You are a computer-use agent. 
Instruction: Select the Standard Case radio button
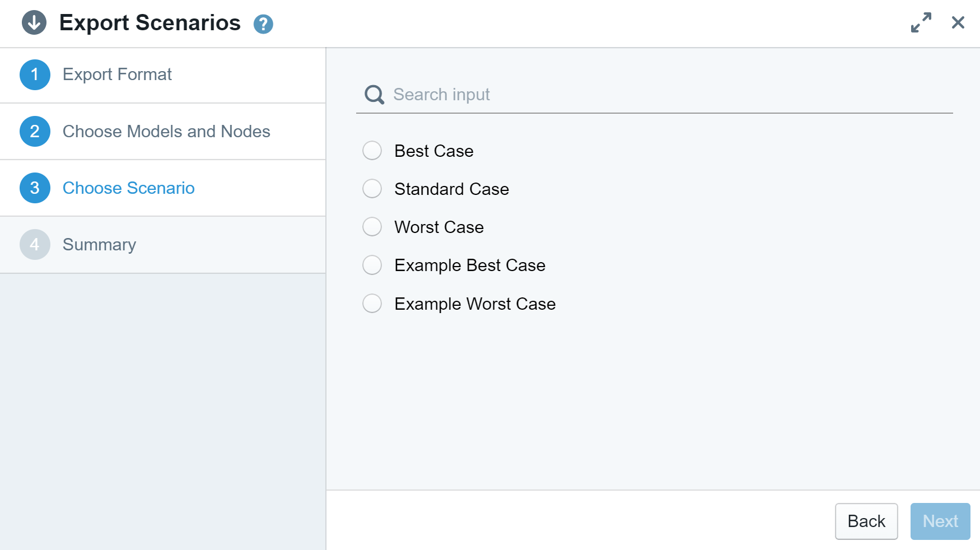[x=372, y=189]
